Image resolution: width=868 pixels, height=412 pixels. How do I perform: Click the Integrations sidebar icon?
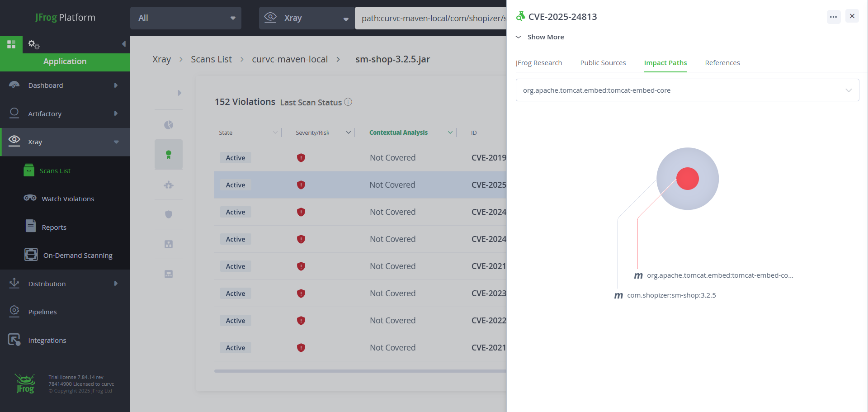click(x=14, y=340)
